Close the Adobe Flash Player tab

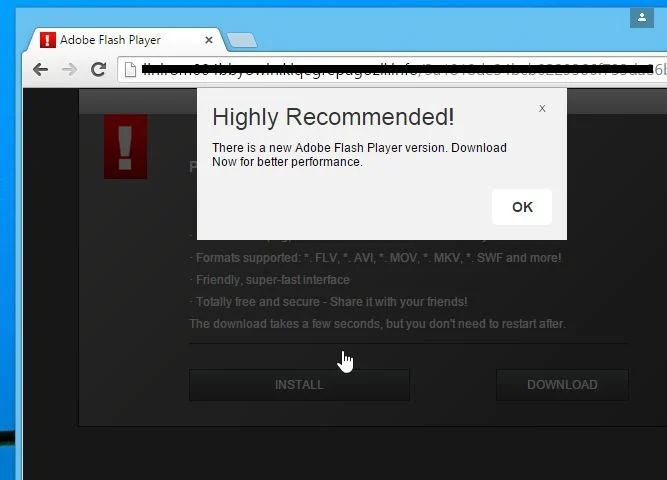208,40
